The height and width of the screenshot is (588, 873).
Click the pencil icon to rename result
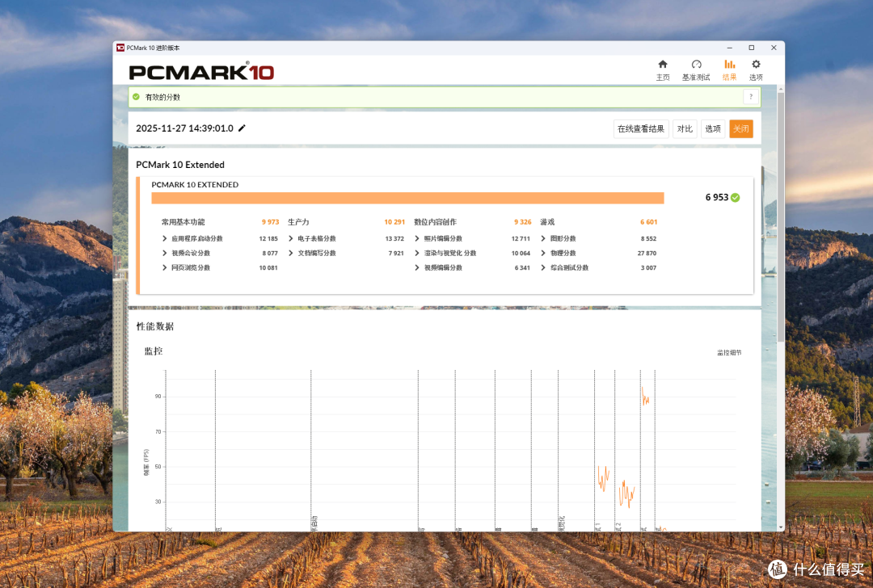click(242, 128)
